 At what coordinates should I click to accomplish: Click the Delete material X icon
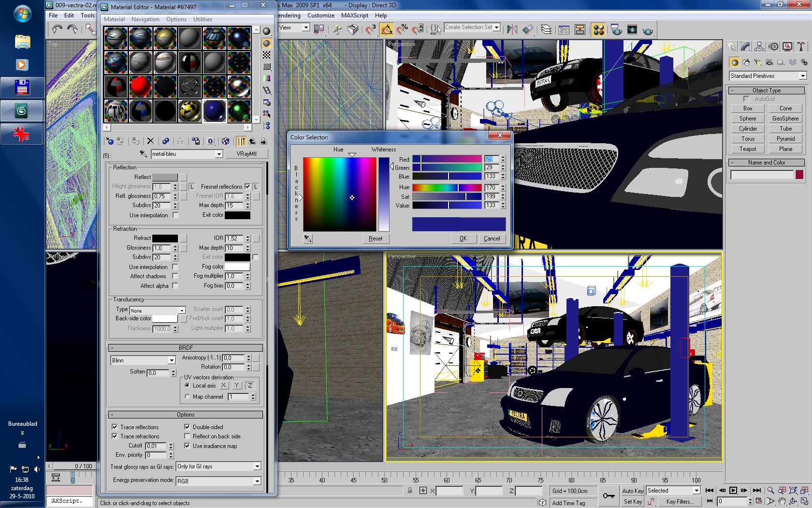coord(150,141)
